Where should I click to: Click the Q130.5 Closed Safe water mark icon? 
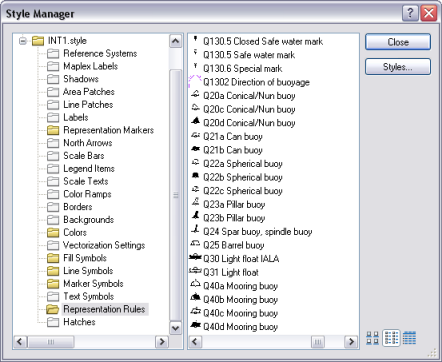click(196, 39)
